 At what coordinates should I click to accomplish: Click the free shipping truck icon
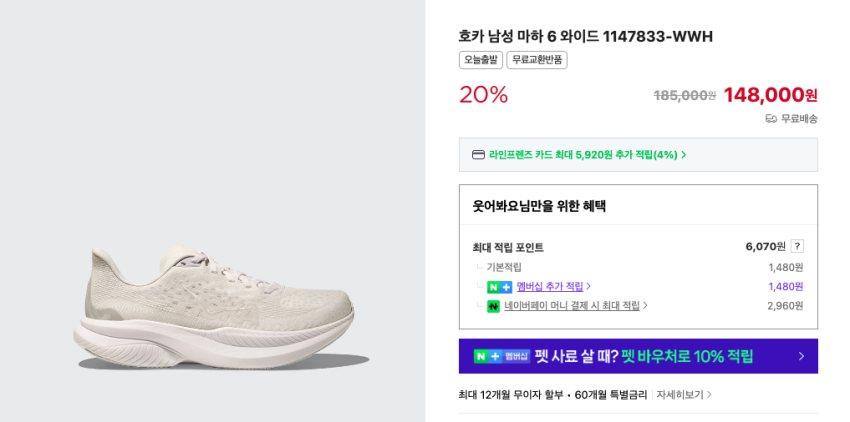coord(771,119)
